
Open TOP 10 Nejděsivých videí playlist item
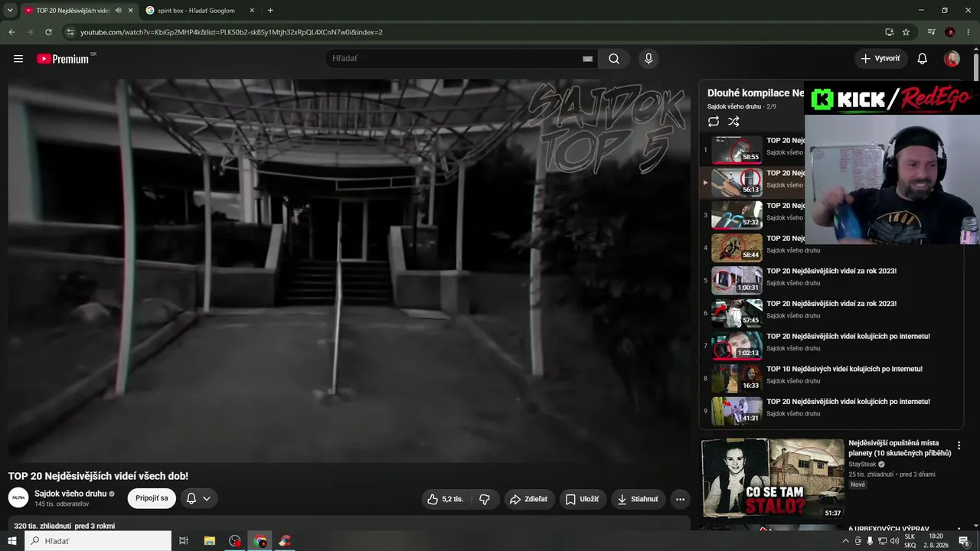831,378
